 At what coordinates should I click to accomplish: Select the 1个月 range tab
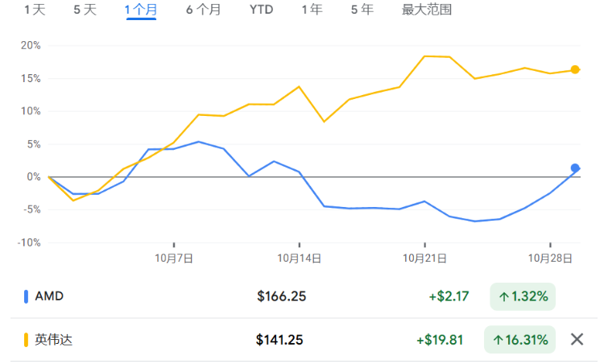[141, 10]
